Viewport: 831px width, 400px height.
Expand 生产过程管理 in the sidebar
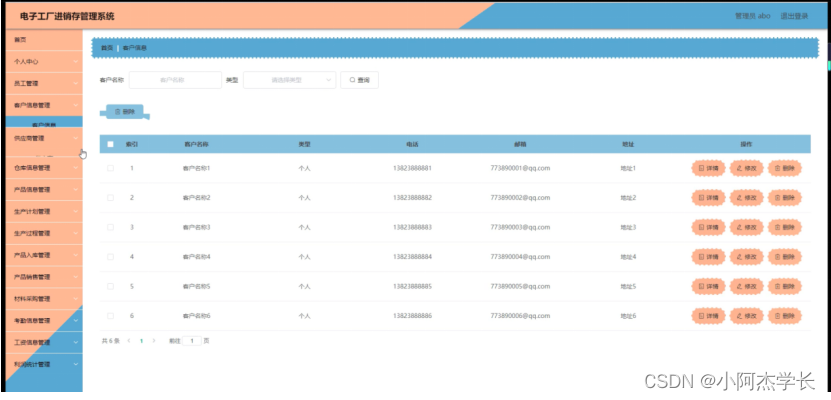[x=44, y=233]
